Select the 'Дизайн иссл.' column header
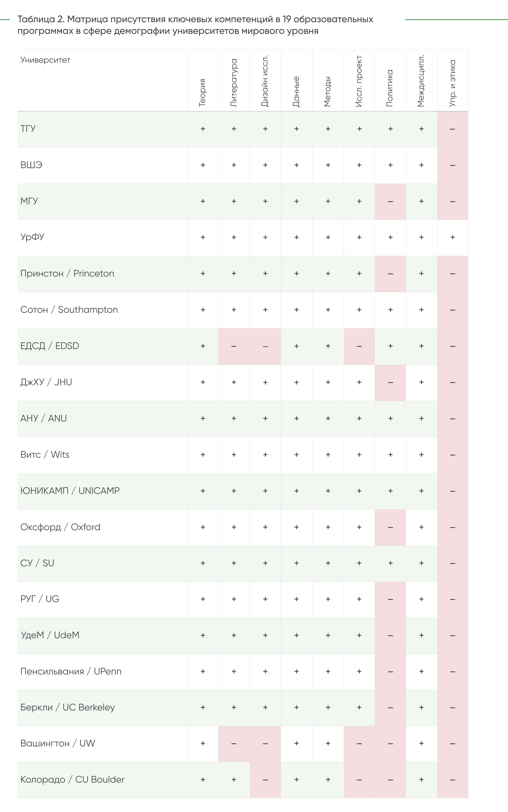Viewport: 508px width, 812px height. tap(265, 81)
